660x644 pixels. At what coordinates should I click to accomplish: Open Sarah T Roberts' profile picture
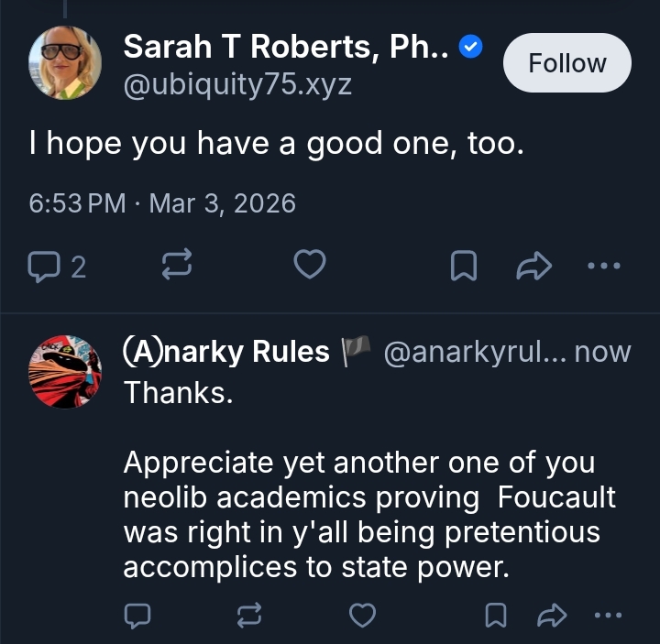coord(66,62)
